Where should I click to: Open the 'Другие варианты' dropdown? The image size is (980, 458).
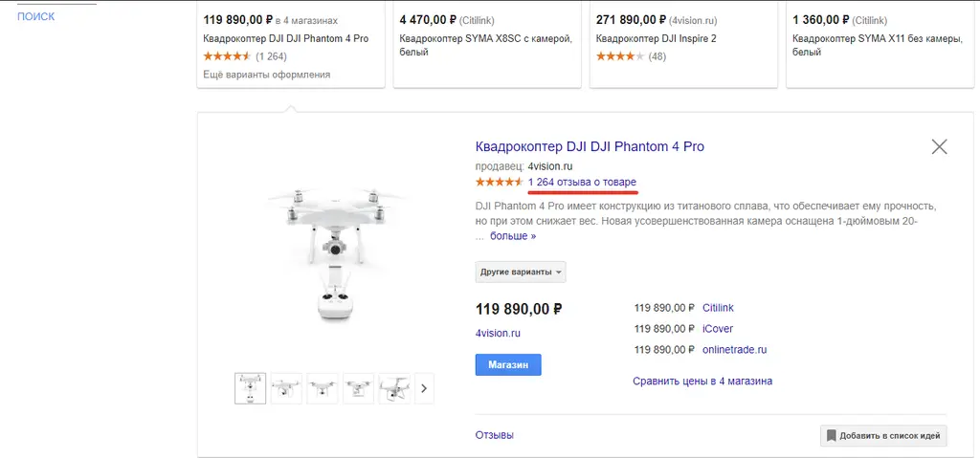[521, 272]
